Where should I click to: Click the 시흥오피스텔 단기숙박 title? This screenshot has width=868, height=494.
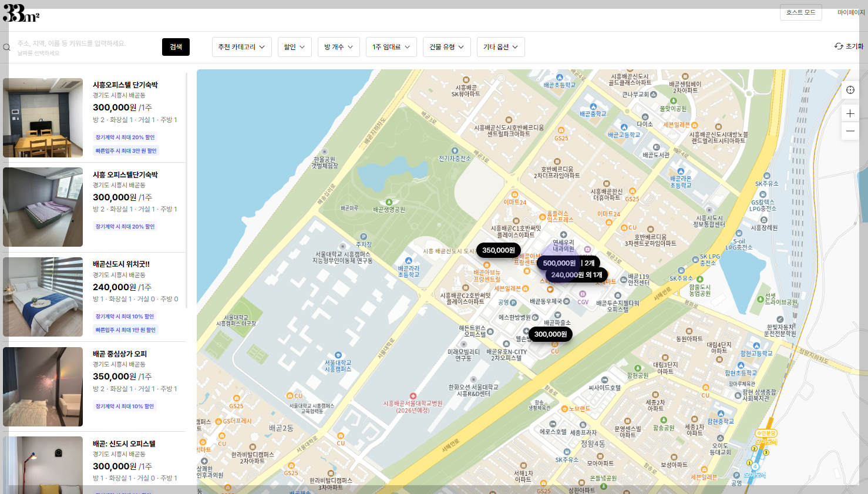point(125,85)
